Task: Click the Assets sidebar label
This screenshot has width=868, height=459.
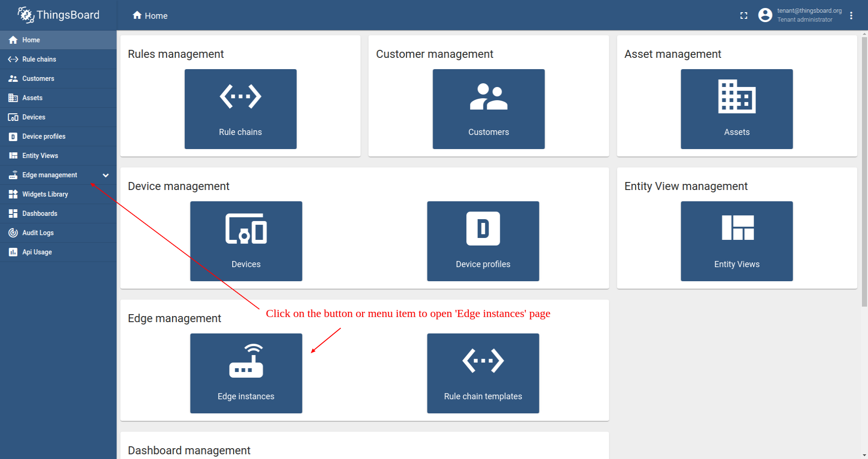Action: click(32, 98)
